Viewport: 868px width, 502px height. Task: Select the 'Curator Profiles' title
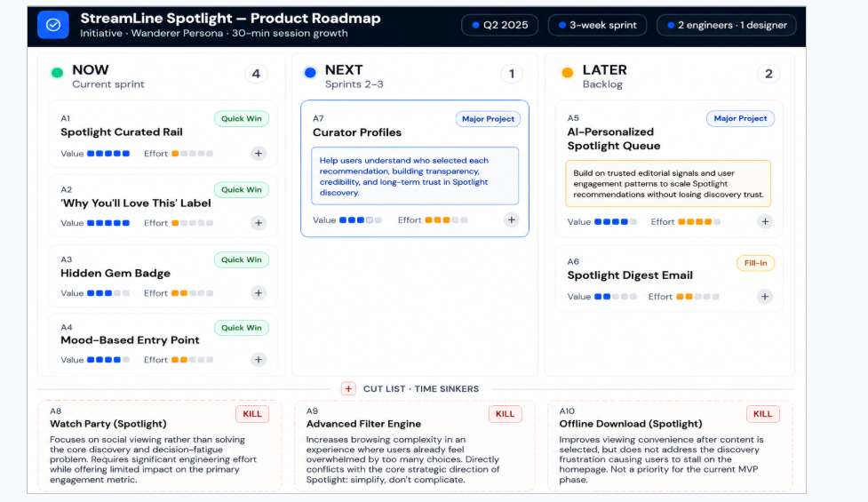pos(357,132)
